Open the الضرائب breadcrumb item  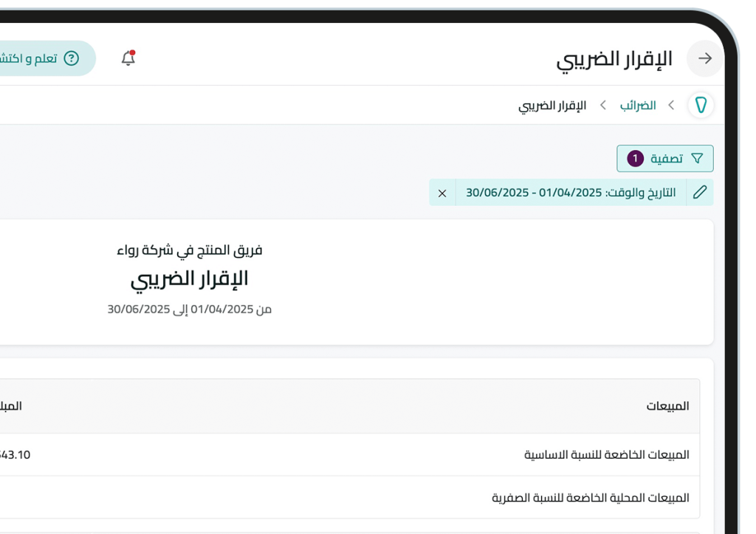pyautogui.click(x=639, y=105)
